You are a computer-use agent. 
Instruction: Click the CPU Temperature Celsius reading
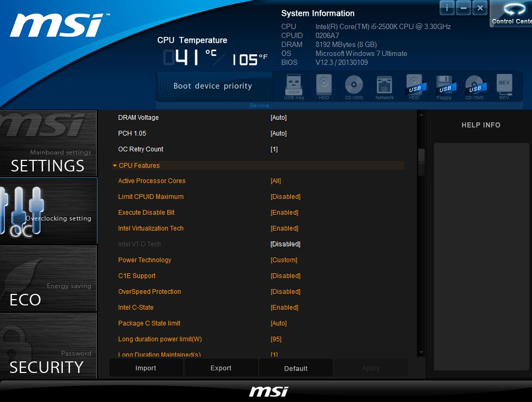click(190, 57)
